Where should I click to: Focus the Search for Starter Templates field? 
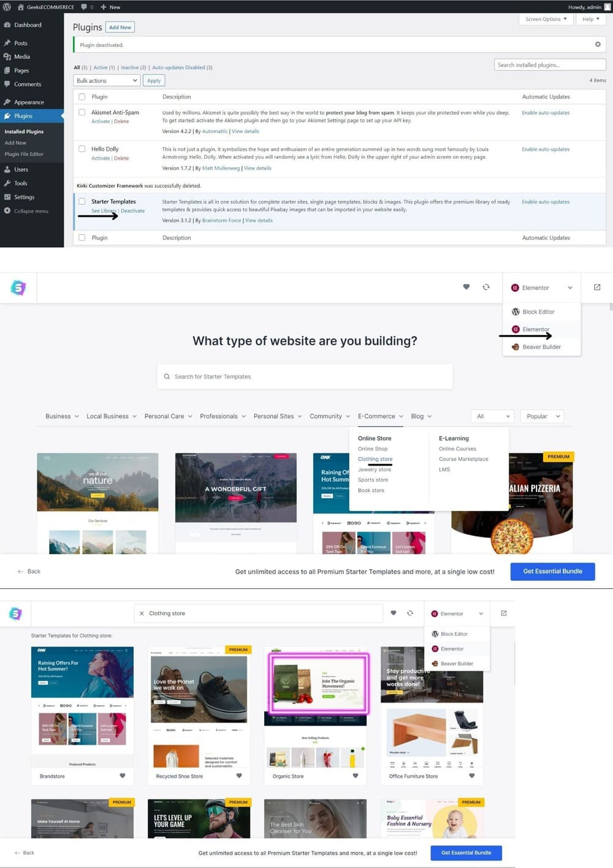coord(305,377)
